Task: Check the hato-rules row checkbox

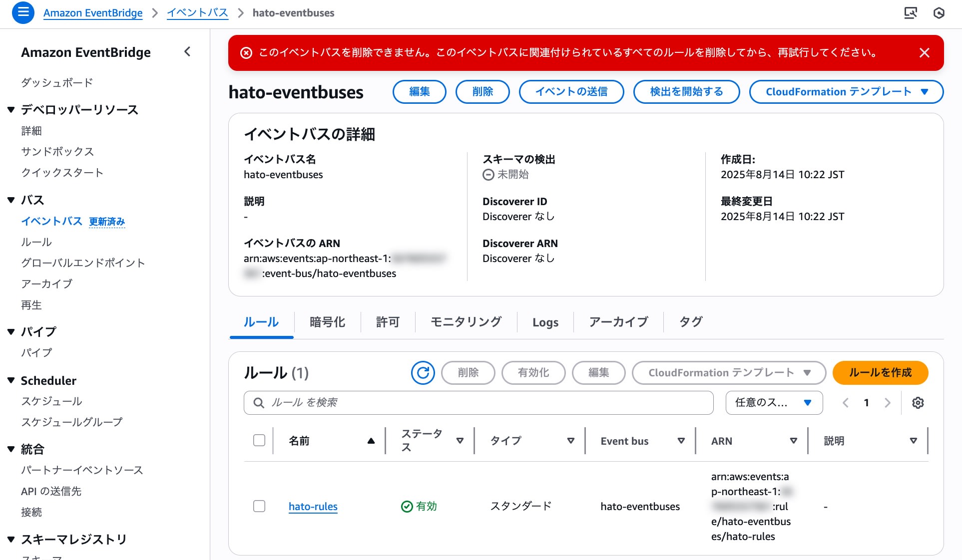Action: 259,506
